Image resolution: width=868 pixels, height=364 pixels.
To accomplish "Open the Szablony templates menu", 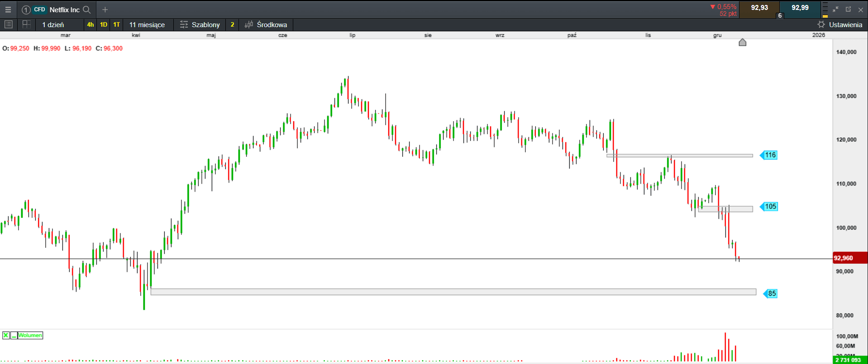I will coord(200,24).
